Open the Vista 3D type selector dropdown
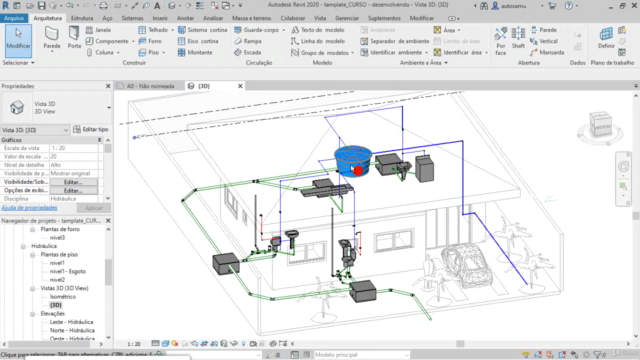 109,108
